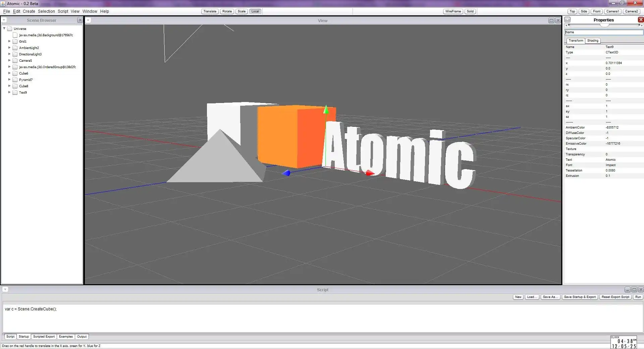The height and width of the screenshot is (349, 644).
Task: Click the Pyramid7 folder icon
Action: point(15,80)
